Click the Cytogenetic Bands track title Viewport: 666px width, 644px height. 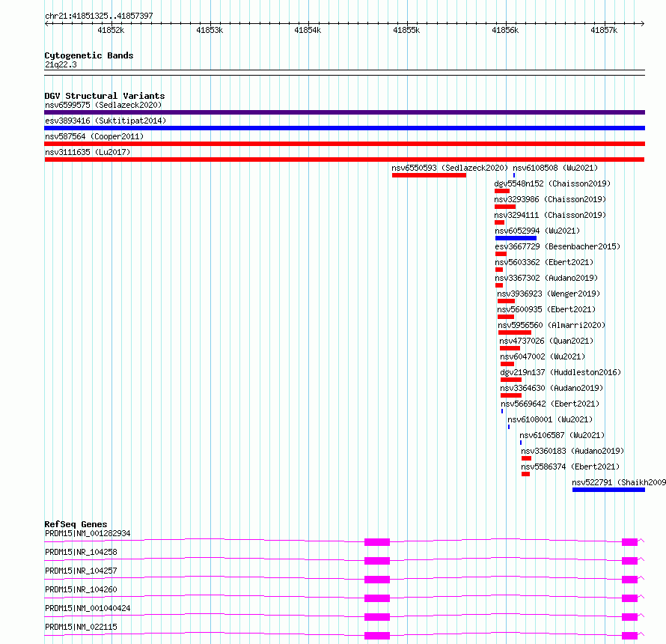click(x=89, y=55)
